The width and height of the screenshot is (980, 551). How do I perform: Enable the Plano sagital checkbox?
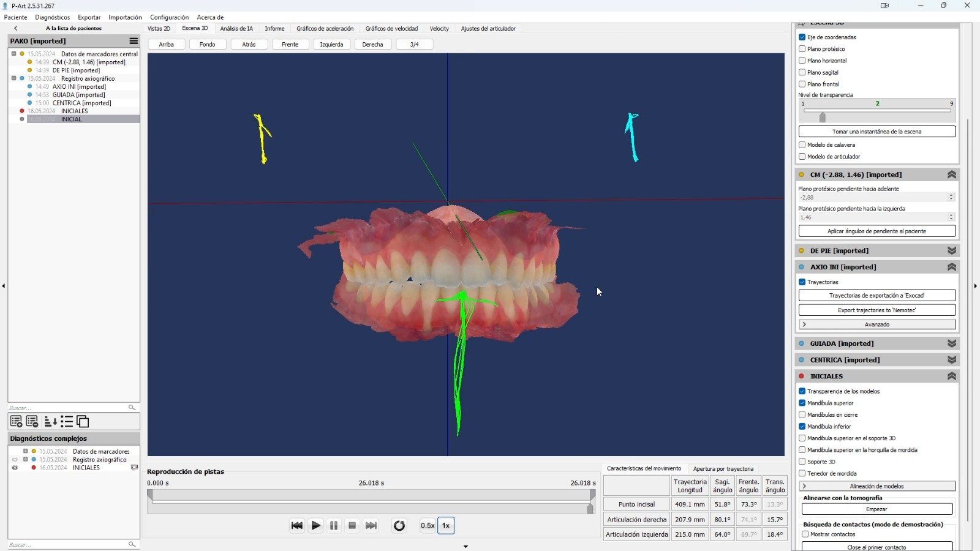(x=802, y=72)
